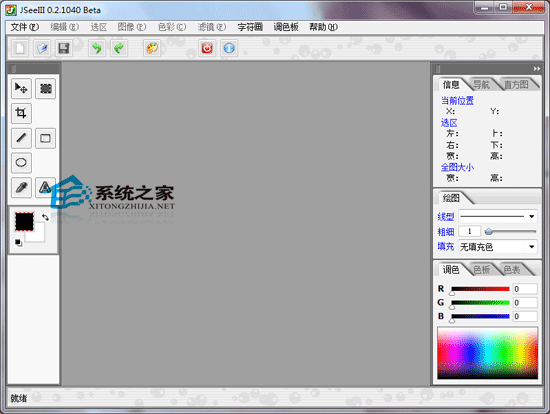Click the green G color slider
Screen dimensions: 550x414
pos(480,302)
